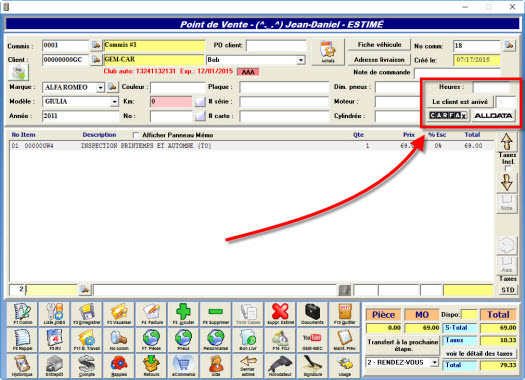Open the Liste JOBS icon
This screenshot has height=380, width=525.
tap(54, 314)
